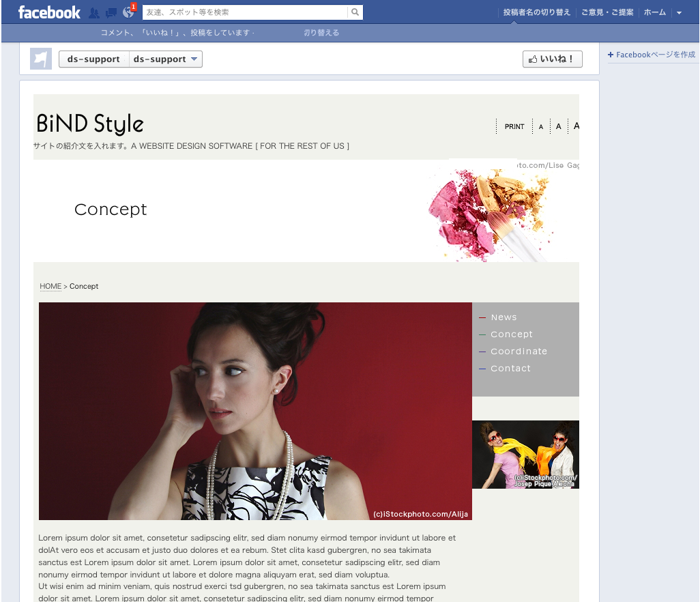Expand the account dropdown arrow in top bar

(x=679, y=12)
